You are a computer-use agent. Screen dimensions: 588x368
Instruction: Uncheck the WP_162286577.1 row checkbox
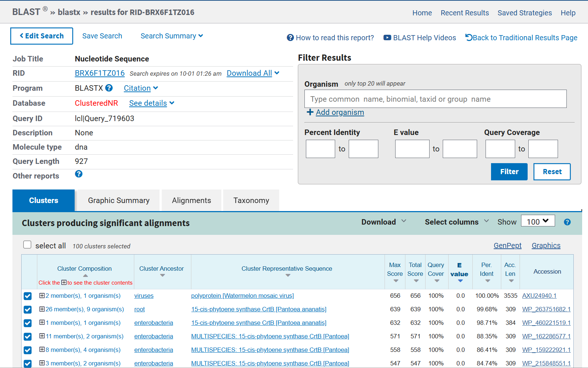(x=28, y=337)
